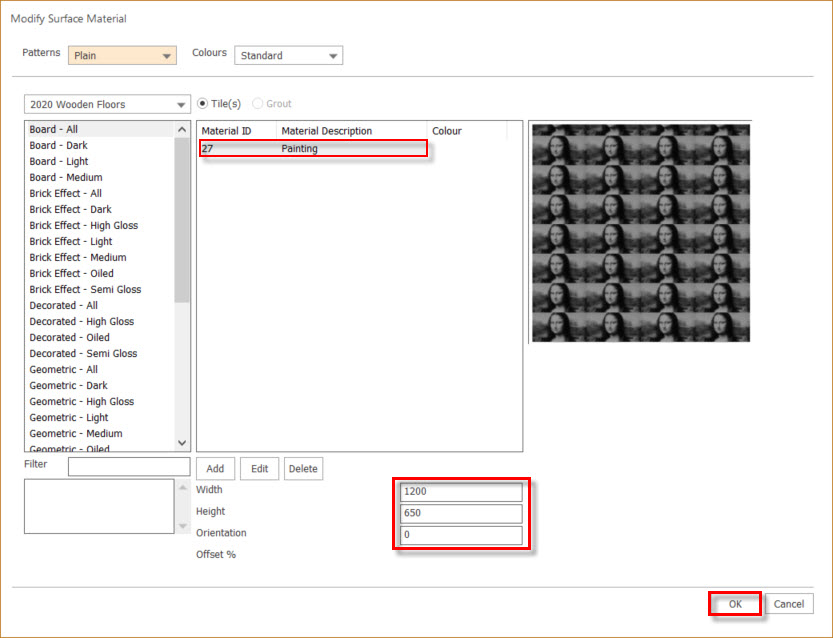Screen dimensions: 833x638
Task: Confirm changes with the OK button
Action: click(x=735, y=604)
